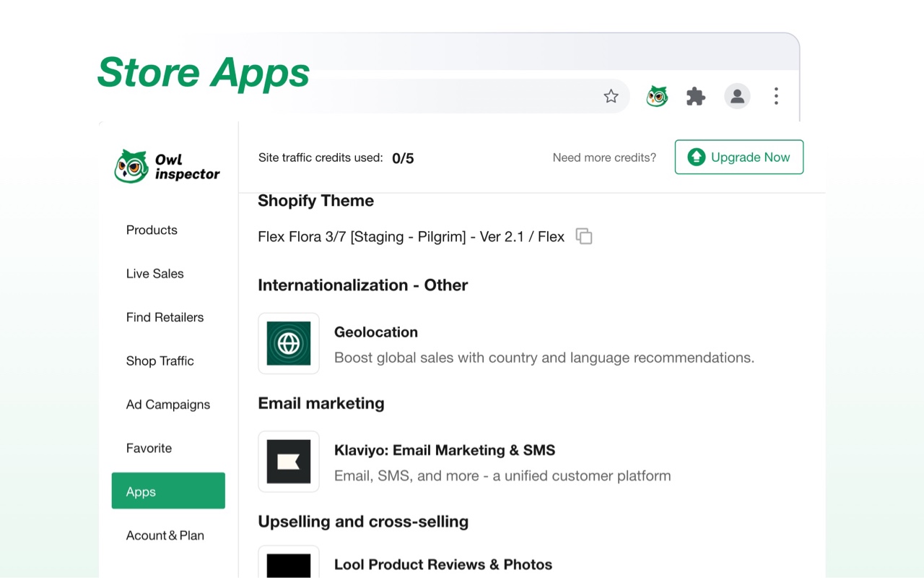This screenshot has height=578, width=924.
Task: Click the Klaviyo app icon
Action: coord(289,462)
